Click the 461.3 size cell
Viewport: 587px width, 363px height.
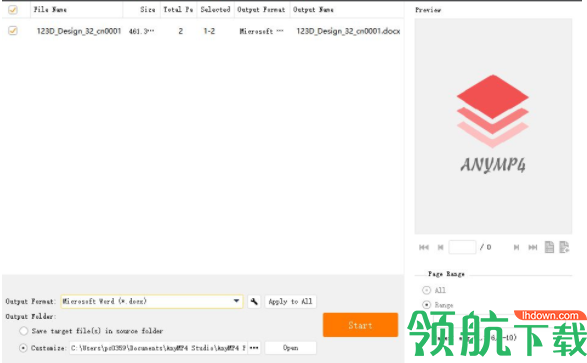point(142,31)
